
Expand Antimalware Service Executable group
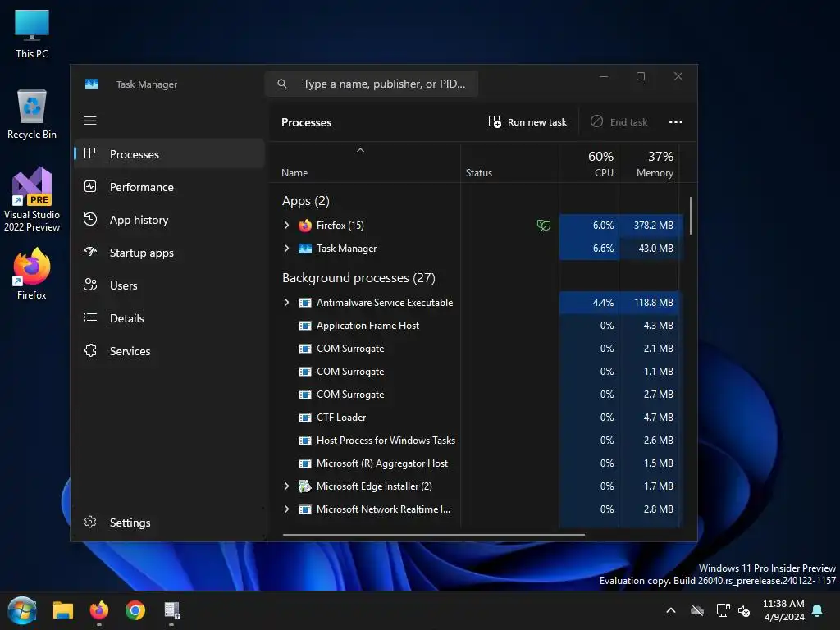[x=286, y=303]
